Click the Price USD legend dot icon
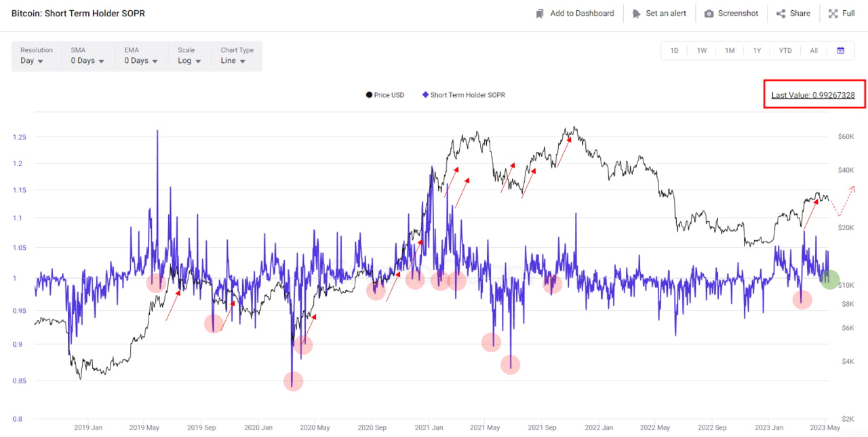This screenshot has width=868, height=437. click(x=368, y=95)
